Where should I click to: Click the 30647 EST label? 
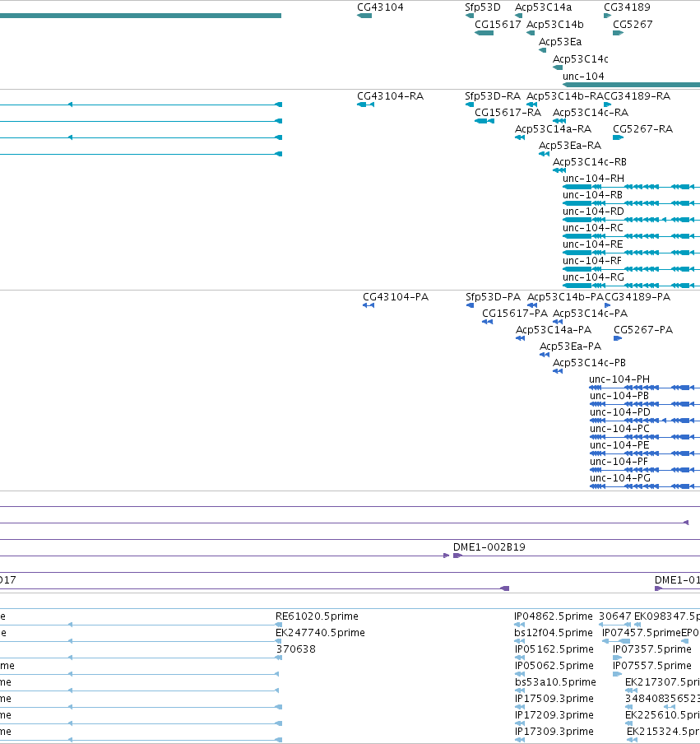tap(615, 616)
